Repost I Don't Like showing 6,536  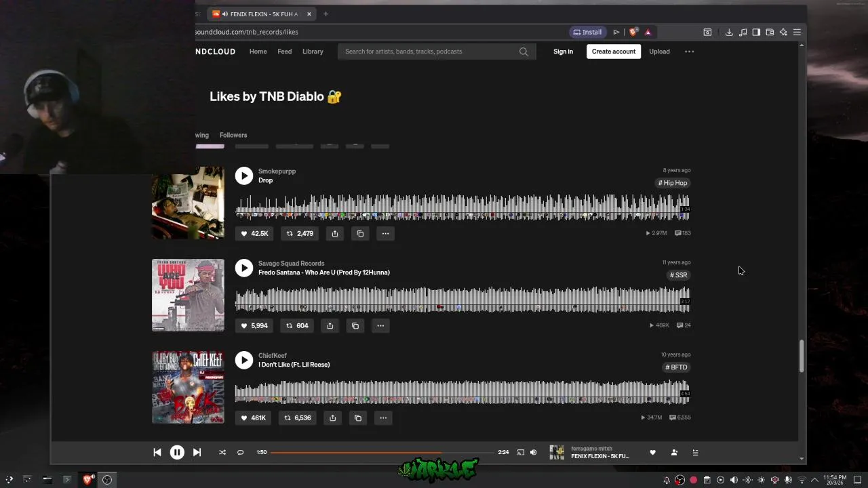point(298,418)
